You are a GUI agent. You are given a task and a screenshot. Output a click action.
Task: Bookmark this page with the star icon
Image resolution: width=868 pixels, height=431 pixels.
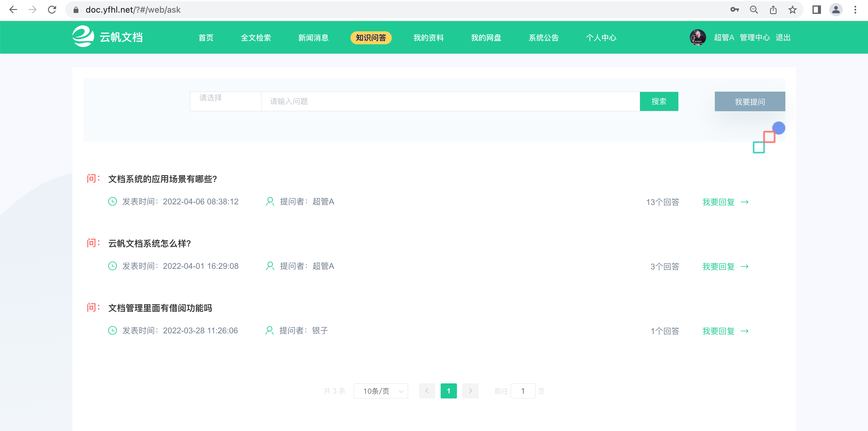click(x=793, y=10)
